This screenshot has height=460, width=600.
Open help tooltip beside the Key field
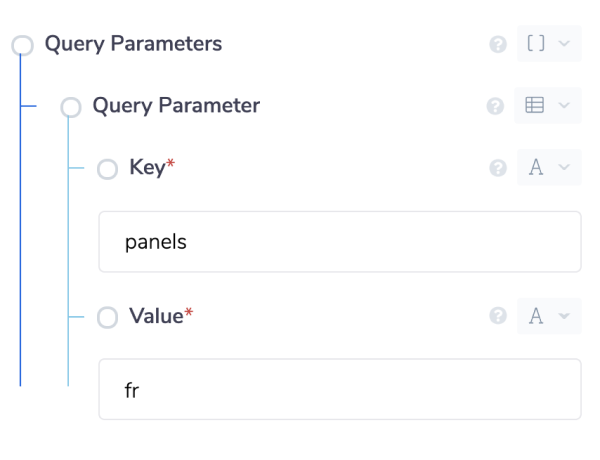click(x=497, y=168)
